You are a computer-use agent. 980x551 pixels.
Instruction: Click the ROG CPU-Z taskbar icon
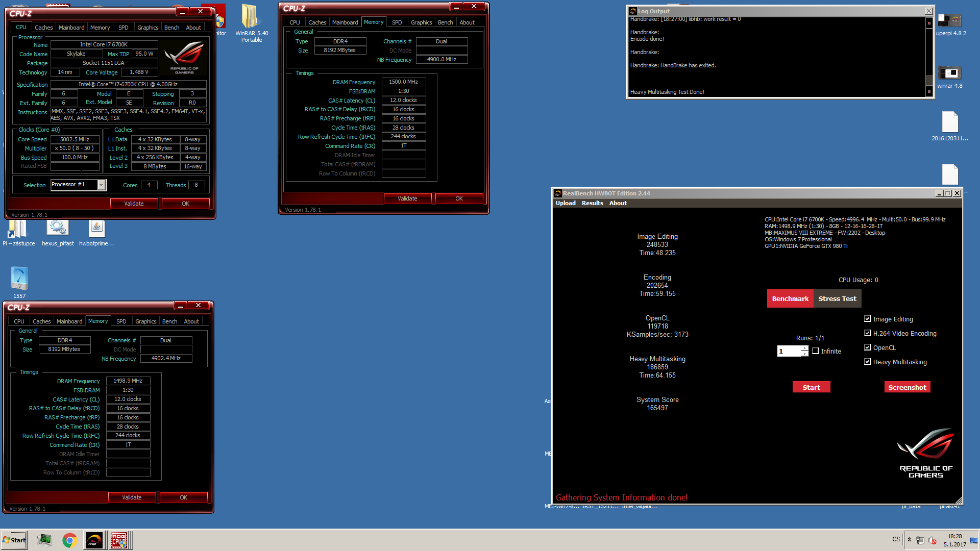pyautogui.click(x=119, y=540)
